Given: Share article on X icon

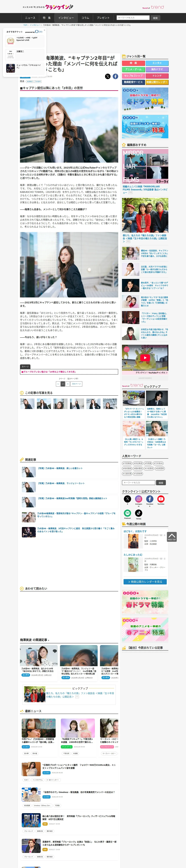Looking at the screenshot, I should pos(108,77).
